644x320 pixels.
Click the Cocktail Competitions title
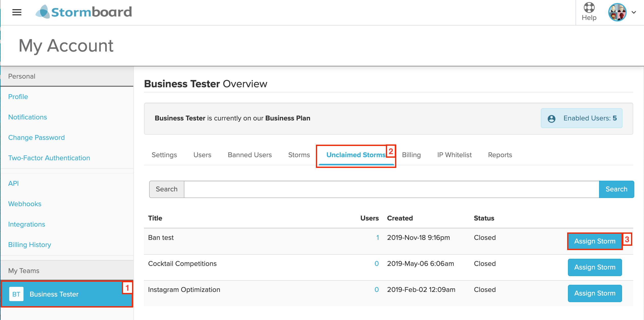pos(182,264)
